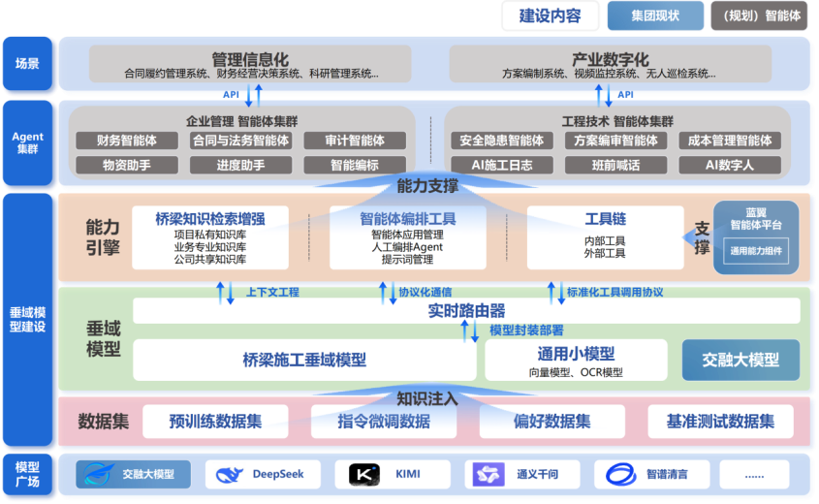Viewport: 819px width, 504px height.
Task: Click the 模型封装部署 label
Action: click(x=526, y=331)
